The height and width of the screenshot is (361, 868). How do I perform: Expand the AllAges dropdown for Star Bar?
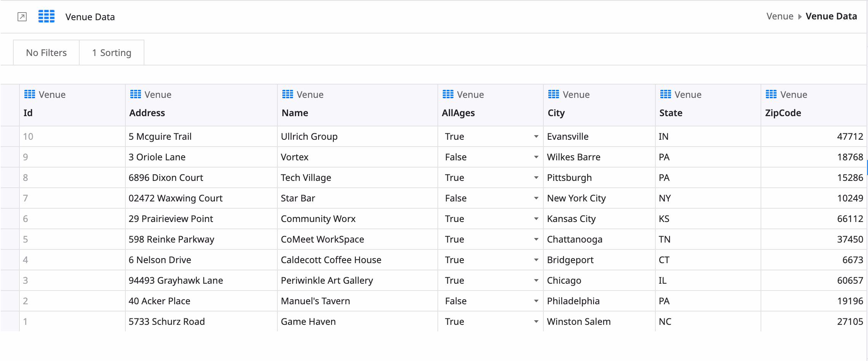click(535, 198)
